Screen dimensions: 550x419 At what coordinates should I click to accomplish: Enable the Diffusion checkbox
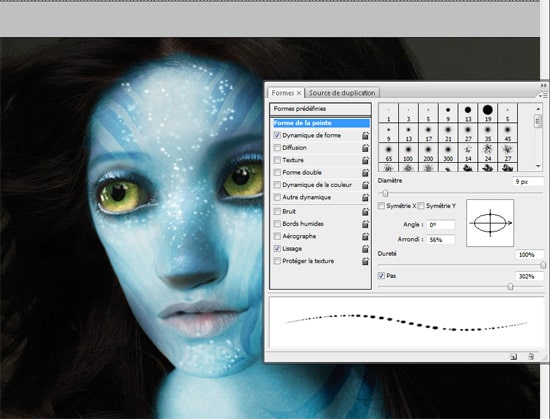[x=277, y=148]
